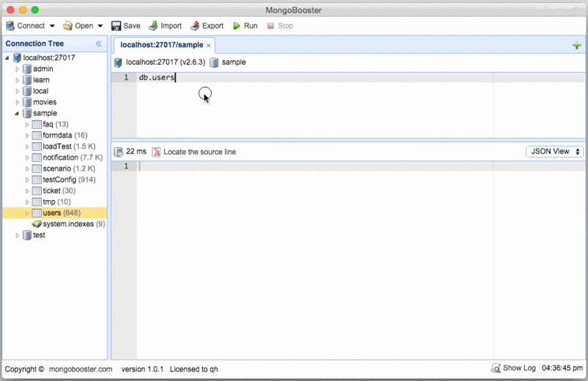Click the 22 ms timing icon
This screenshot has width=588, height=381.
pos(118,152)
